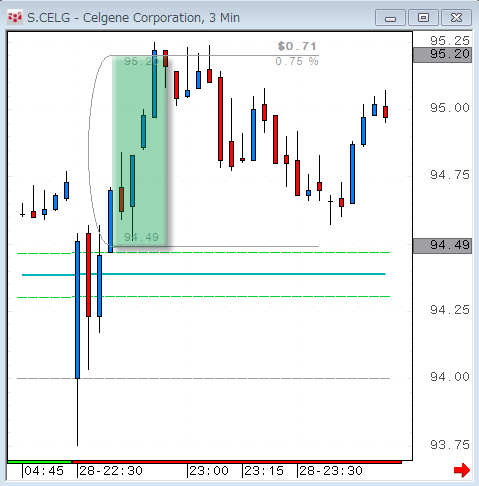Select the gray dashed line at 94.00

[x=203, y=378]
